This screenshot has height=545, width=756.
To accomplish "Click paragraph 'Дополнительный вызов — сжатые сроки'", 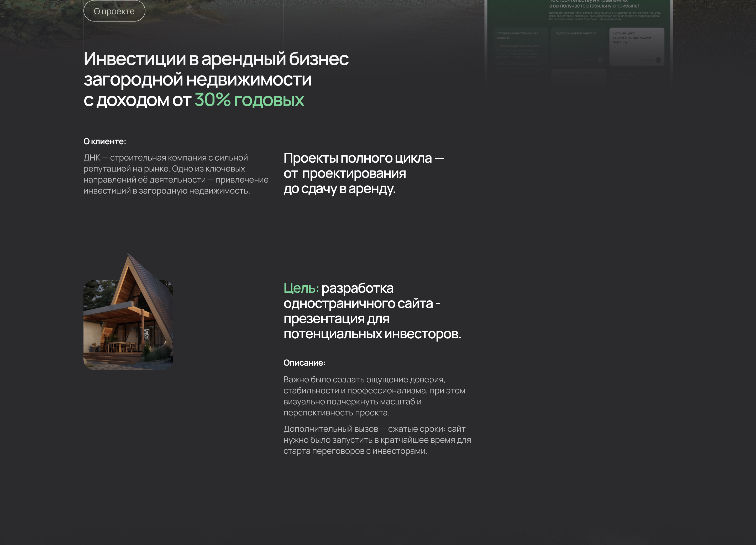I will (x=377, y=440).
